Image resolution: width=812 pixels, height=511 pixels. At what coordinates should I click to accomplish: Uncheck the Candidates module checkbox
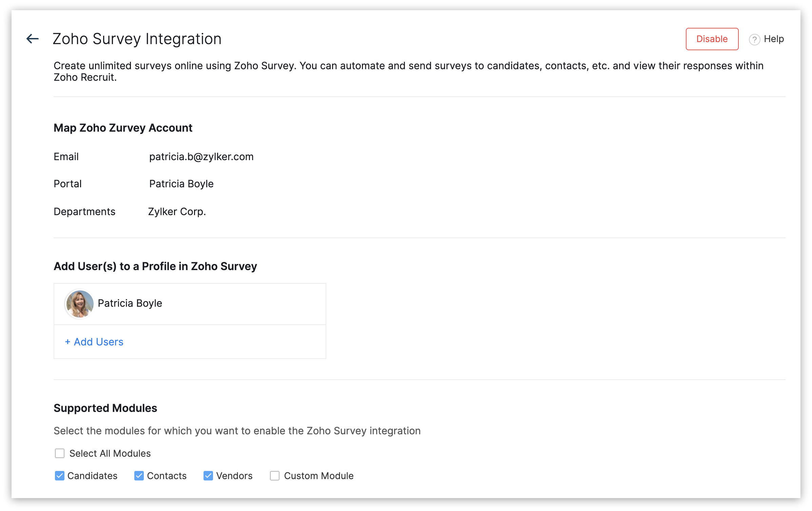(60, 476)
